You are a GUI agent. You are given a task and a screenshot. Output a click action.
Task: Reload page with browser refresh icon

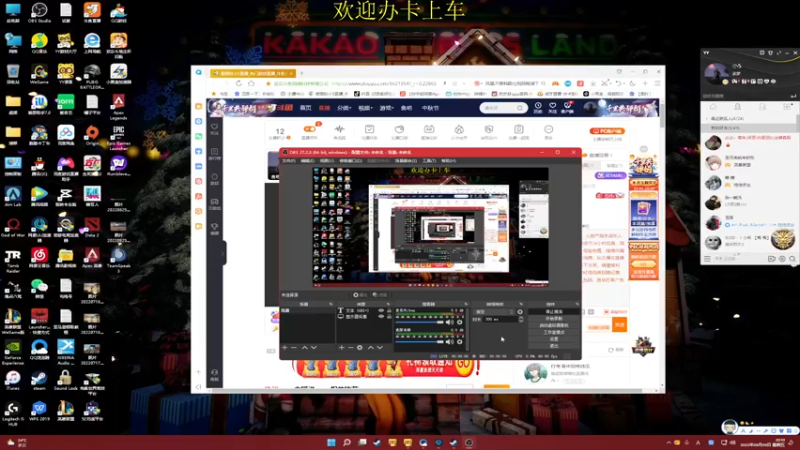pyautogui.click(x=238, y=83)
